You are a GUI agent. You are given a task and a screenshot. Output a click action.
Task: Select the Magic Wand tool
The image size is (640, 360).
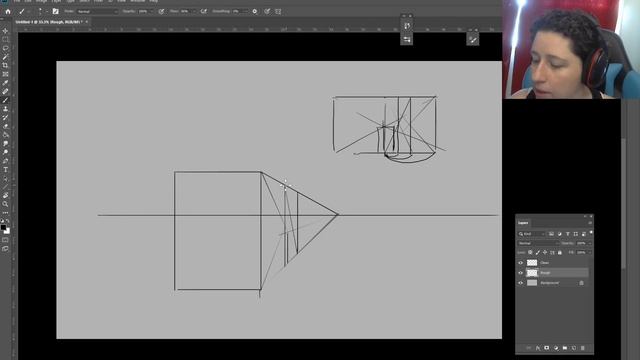click(5, 57)
